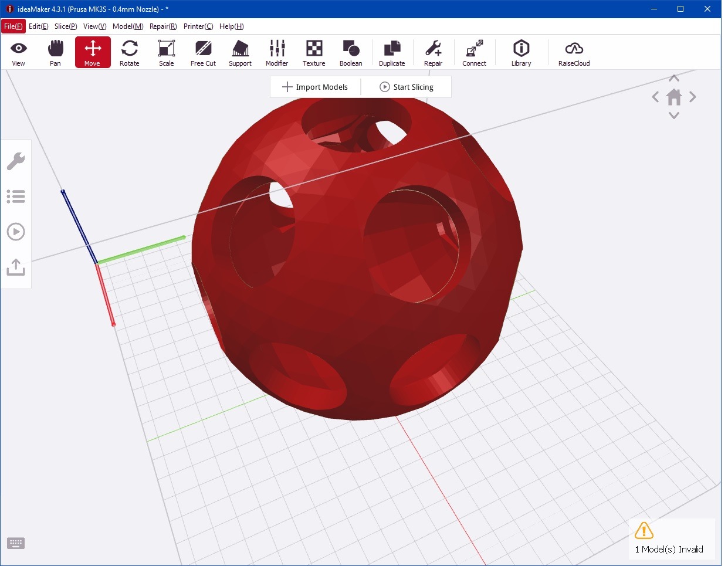Image resolution: width=728 pixels, height=566 pixels.
Task: Open the Printer menu
Action: [198, 26]
